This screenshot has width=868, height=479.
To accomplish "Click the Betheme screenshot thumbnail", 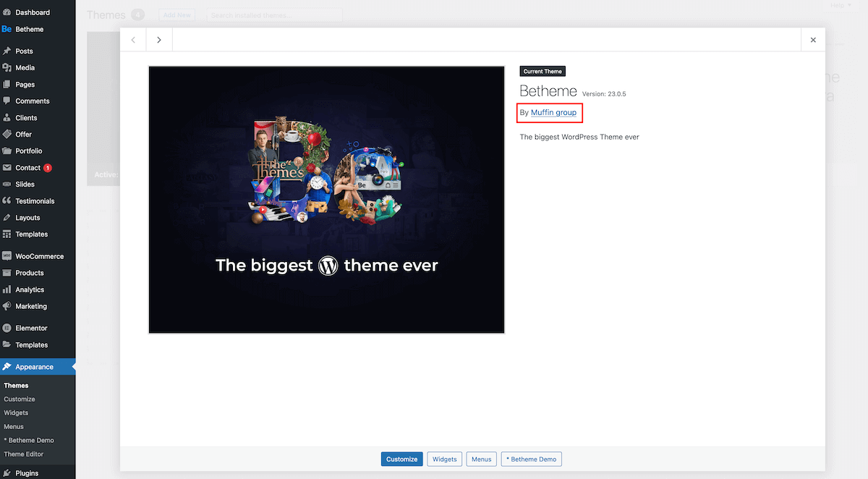I will [x=326, y=200].
